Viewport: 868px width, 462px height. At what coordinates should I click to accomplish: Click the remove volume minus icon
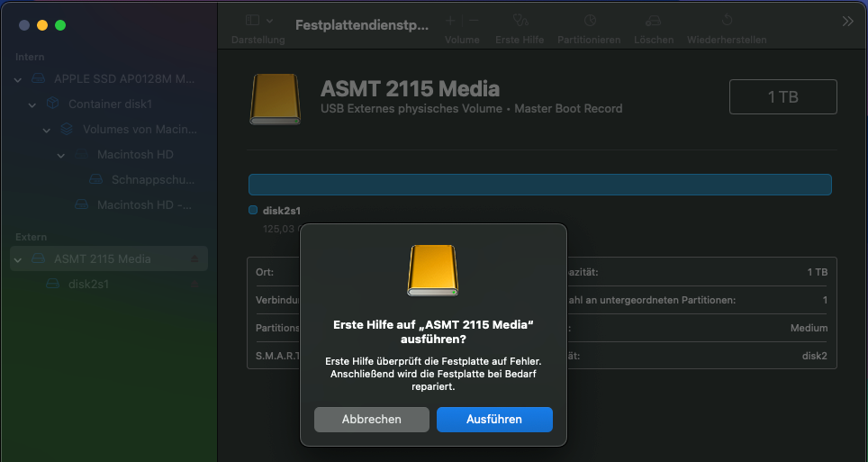point(474,20)
